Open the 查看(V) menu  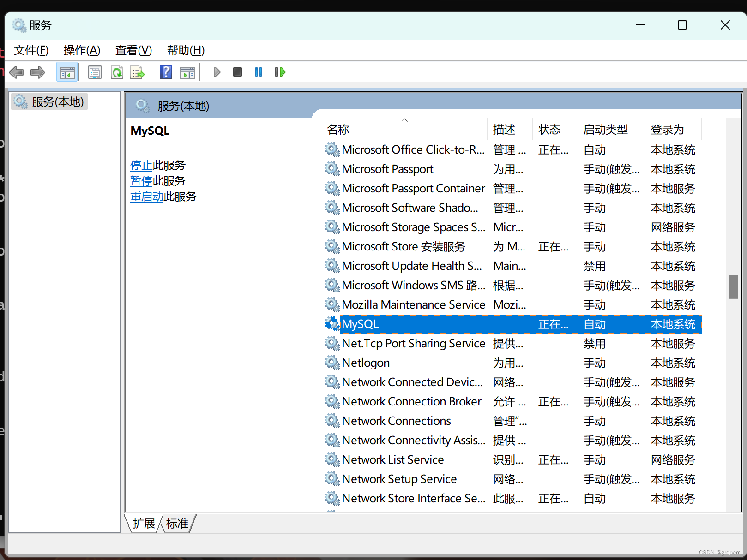133,50
